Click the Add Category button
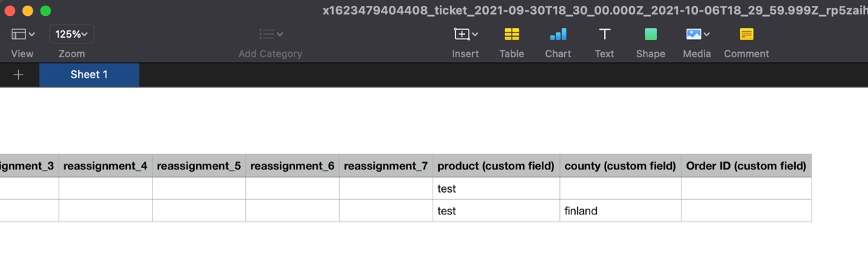 [x=271, y=42]
